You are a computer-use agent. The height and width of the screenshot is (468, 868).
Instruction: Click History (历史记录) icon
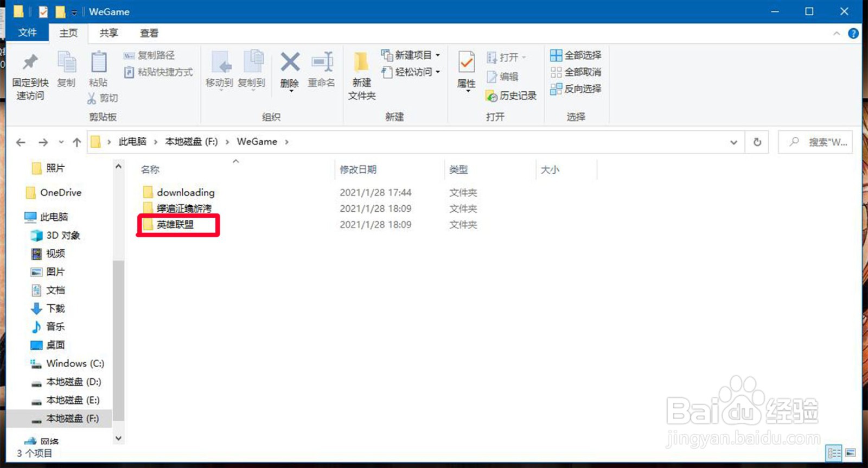[492, 96]
